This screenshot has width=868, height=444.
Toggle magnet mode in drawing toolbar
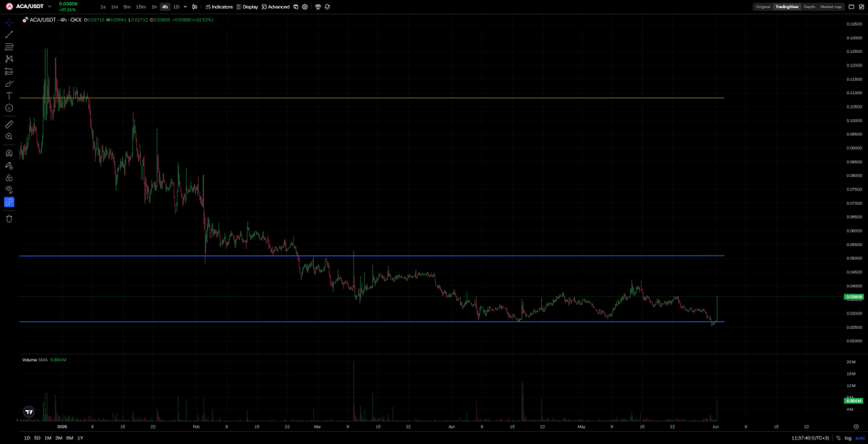pos(9,153)
